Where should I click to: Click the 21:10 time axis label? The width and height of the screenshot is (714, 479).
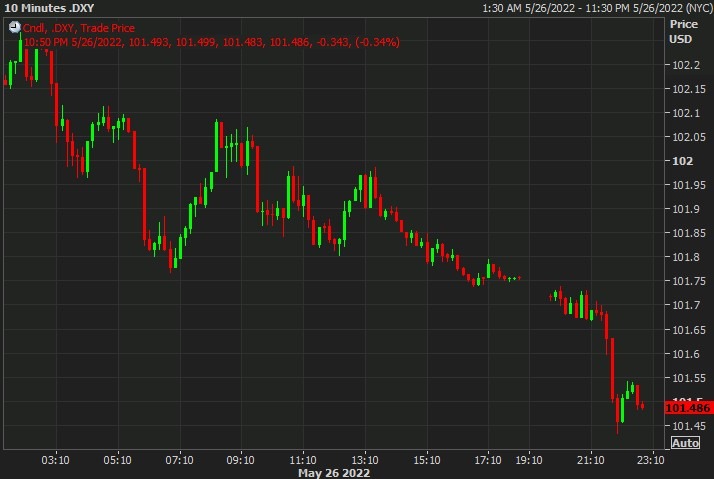coord(591,460)
